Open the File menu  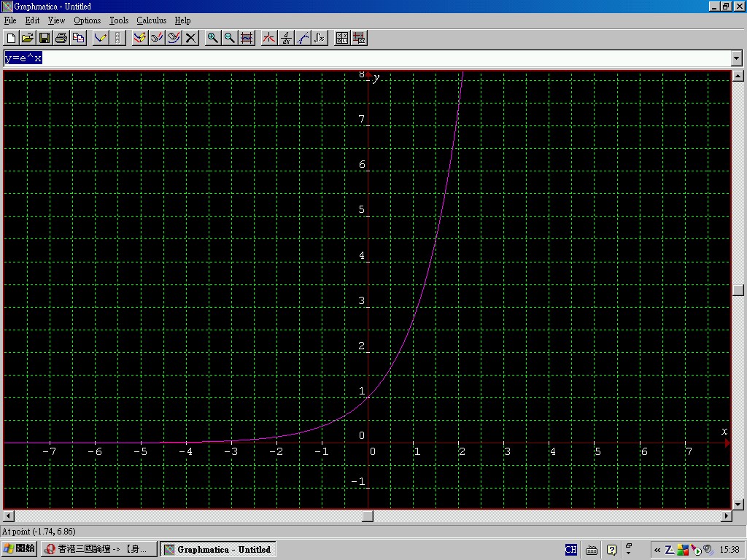pyautogui.click(x=10, y=20)
